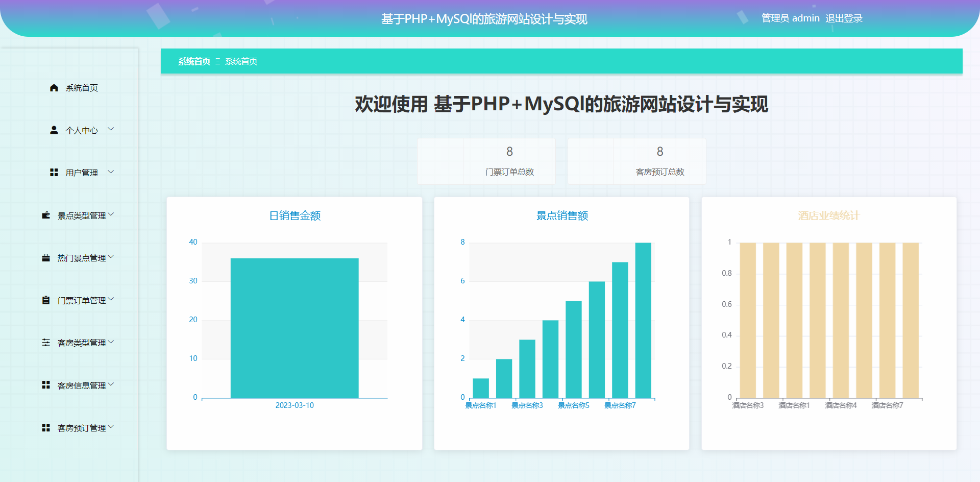Screen dimensions: 980x482
Task: Click the 酒店名称4 bar in 酒店业绩统计
Action: coord(841,320)
